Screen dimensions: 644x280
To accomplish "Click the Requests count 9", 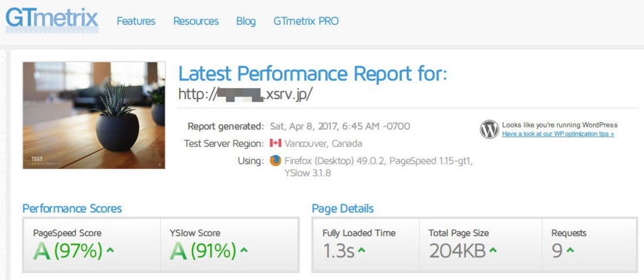I will coord(557,251).
